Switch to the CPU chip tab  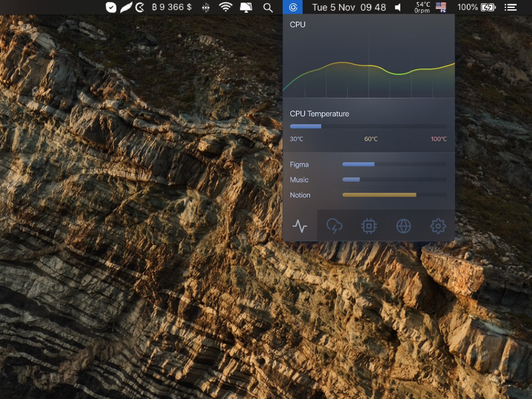click(x=369, y=226)
